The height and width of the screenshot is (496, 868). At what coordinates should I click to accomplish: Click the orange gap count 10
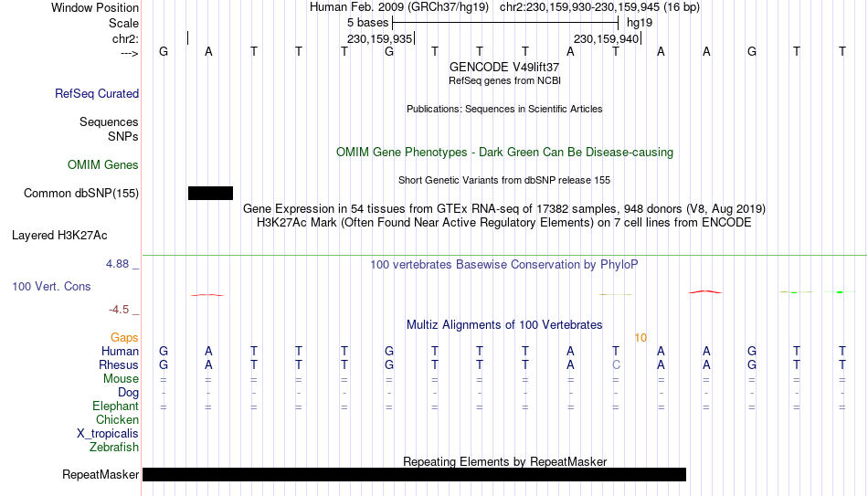point(640,338)
